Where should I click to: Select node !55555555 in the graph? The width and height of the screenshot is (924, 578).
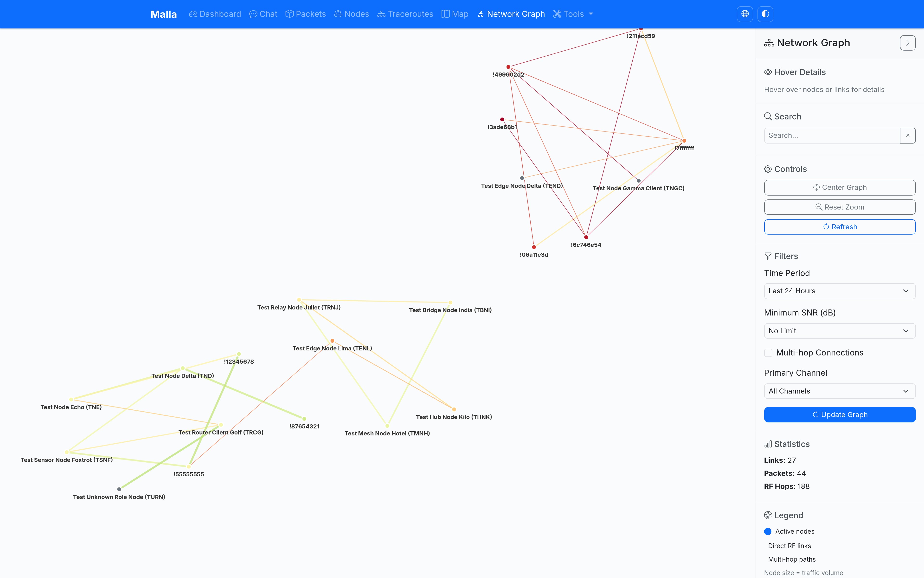pyautogui.click(x=189, y=467)
